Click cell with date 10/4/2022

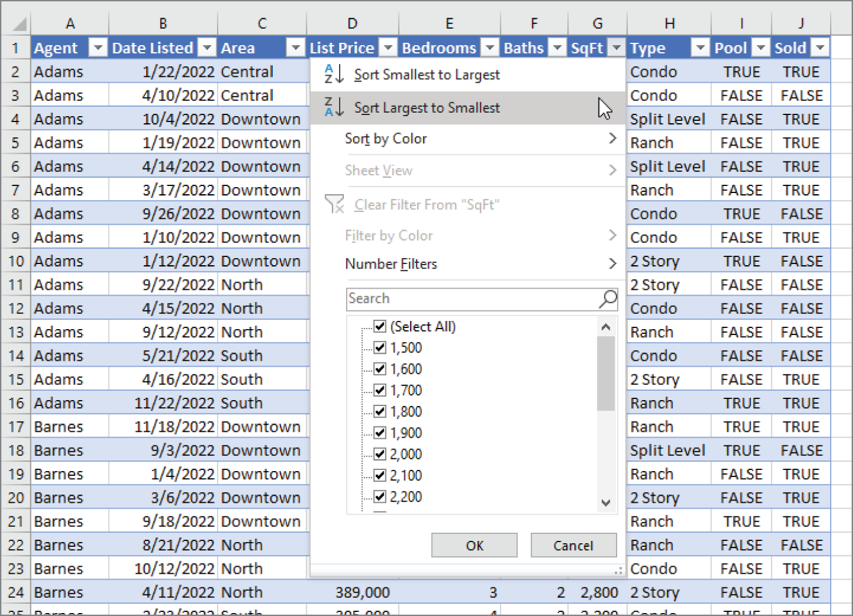163,119
